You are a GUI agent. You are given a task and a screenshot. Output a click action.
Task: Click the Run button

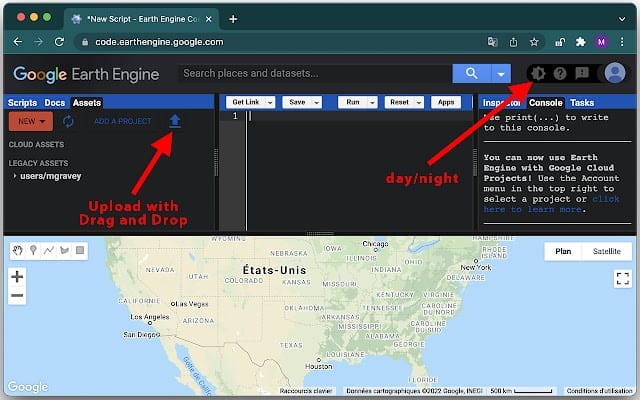click(350, 102)
